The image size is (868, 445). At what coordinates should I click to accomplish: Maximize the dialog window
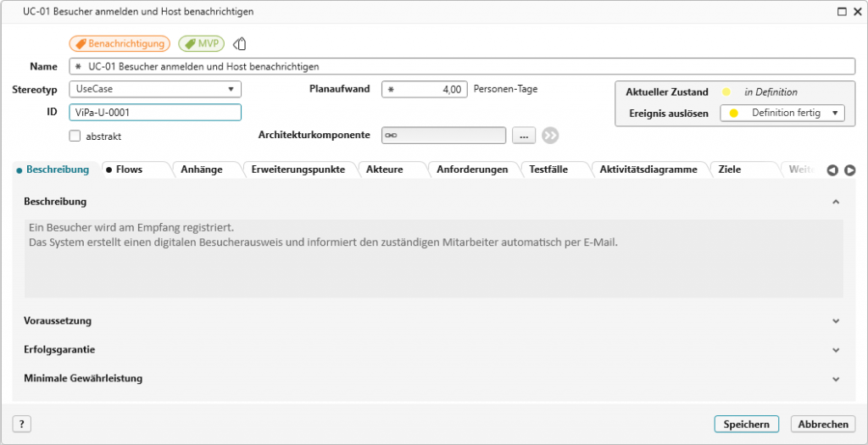842,12
